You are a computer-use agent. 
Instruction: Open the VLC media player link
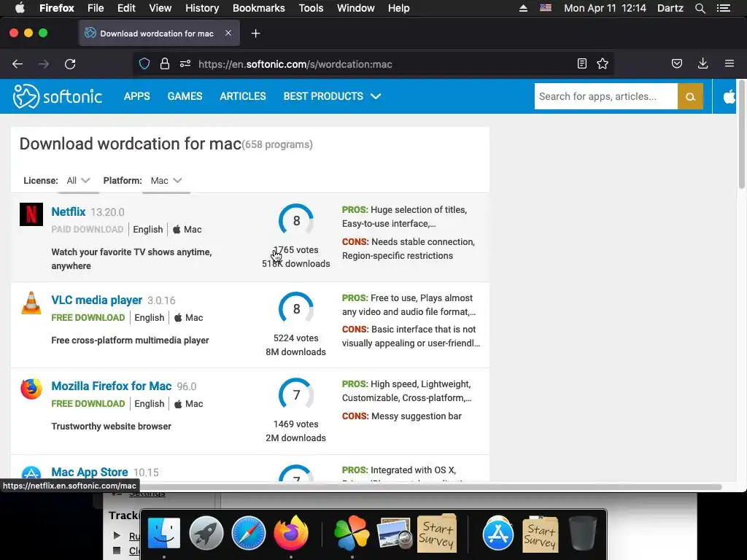point(97,300)
